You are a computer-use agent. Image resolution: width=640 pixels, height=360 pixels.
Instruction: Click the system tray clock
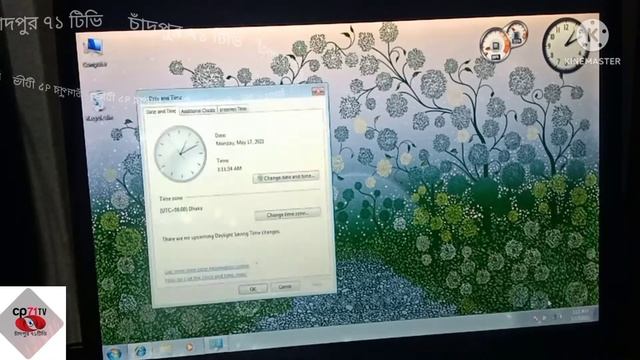click(580, 314)
